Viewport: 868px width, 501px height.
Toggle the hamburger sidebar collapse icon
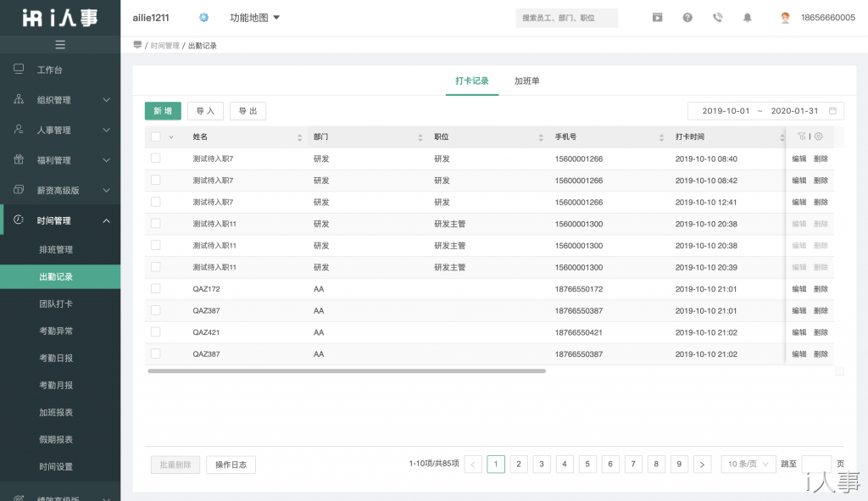(60, 45)
